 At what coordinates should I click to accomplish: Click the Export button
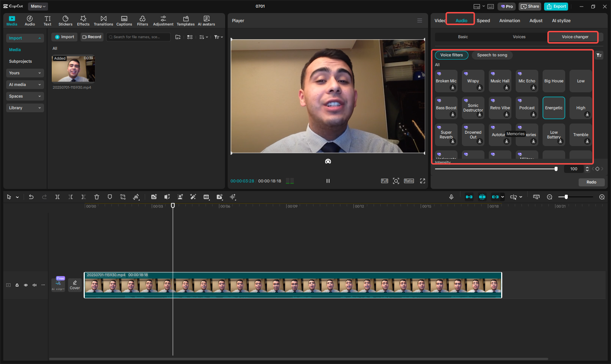click(556, 7)
